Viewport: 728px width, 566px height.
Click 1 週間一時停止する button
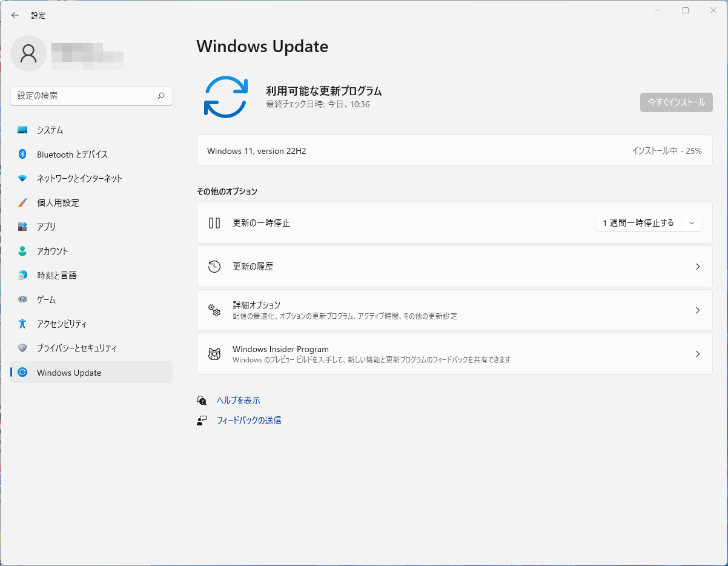pyautogui.click(x=638, y=223)
